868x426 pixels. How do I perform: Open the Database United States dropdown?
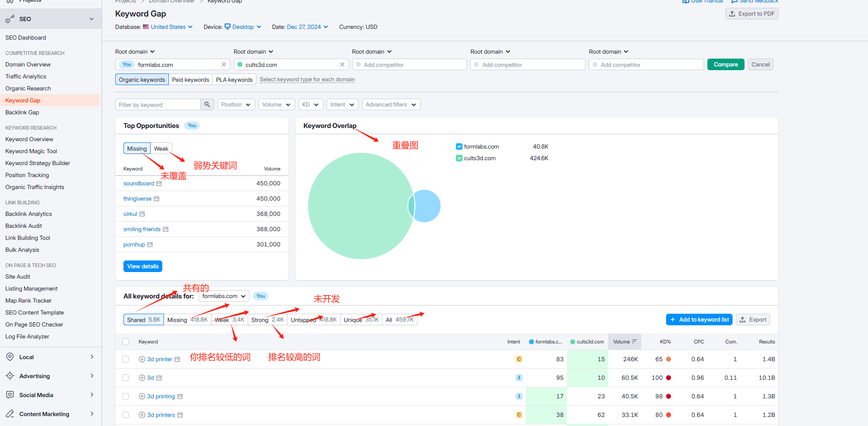[168, 27]
